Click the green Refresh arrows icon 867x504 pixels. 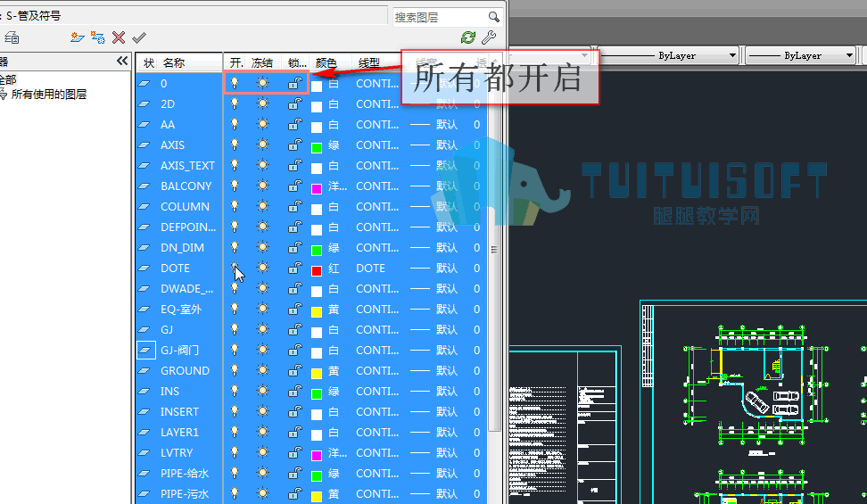[x=468, y=37]
